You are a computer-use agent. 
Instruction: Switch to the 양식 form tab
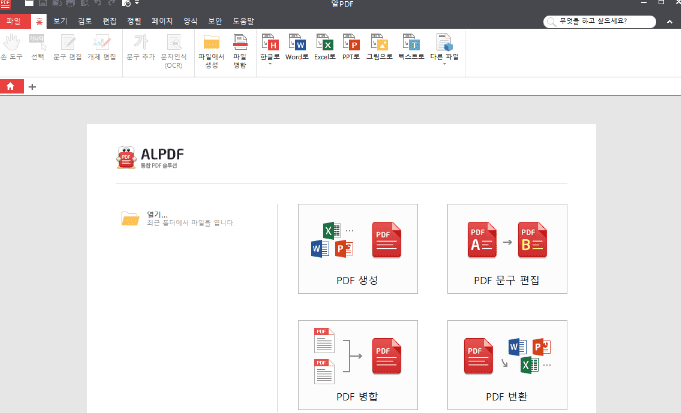[190, 21]
